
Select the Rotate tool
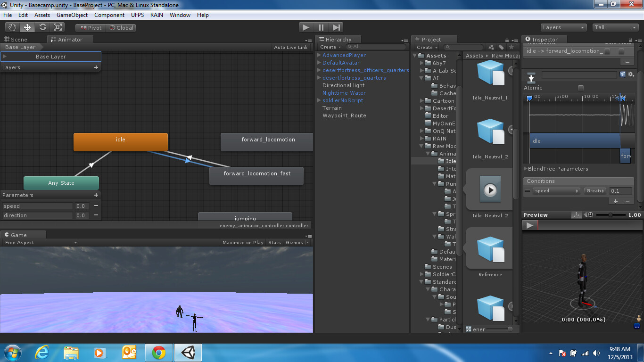pos(42,27)
